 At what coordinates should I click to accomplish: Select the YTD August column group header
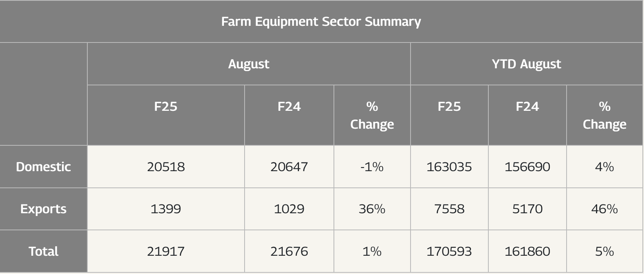pos(526,64)
